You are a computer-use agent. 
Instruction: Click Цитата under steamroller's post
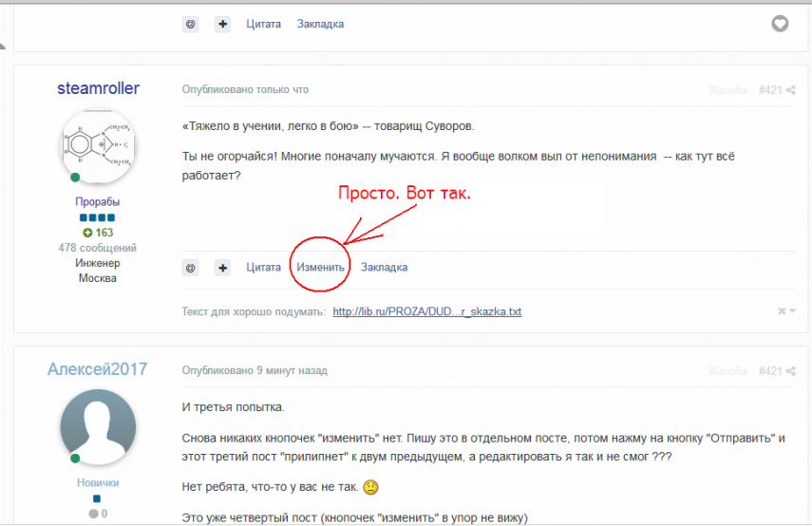tap(263, 268)
